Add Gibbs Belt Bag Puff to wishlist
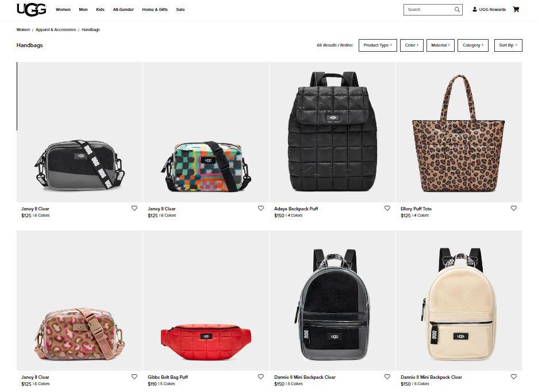The width and height of the screenshot is (538, 392). 261,376
